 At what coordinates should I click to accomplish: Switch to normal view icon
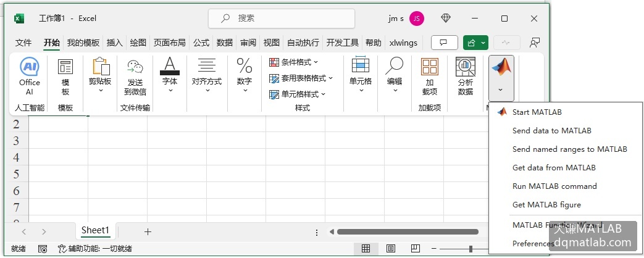(366, 248)
